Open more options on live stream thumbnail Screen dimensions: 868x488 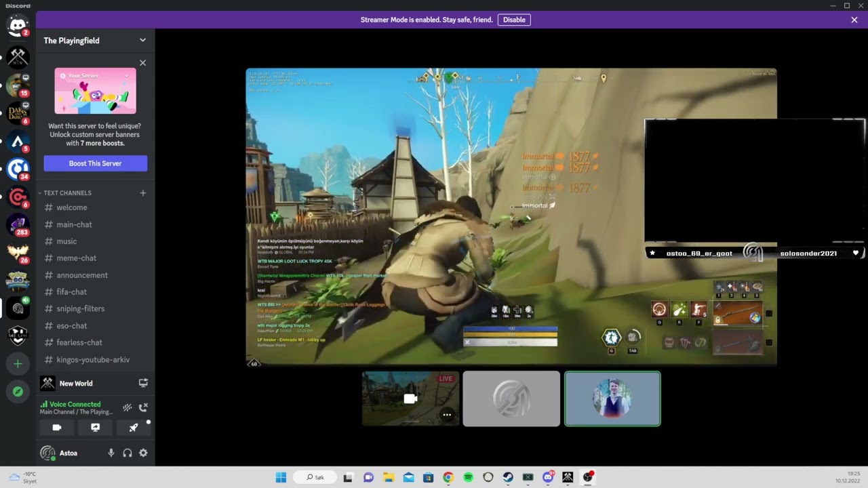(447, 415)
